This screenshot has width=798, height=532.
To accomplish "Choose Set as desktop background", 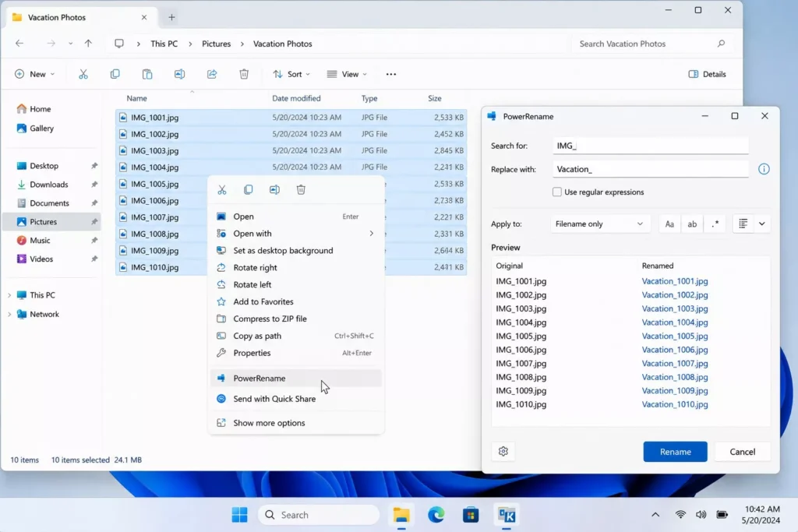I will coord(295,251).
